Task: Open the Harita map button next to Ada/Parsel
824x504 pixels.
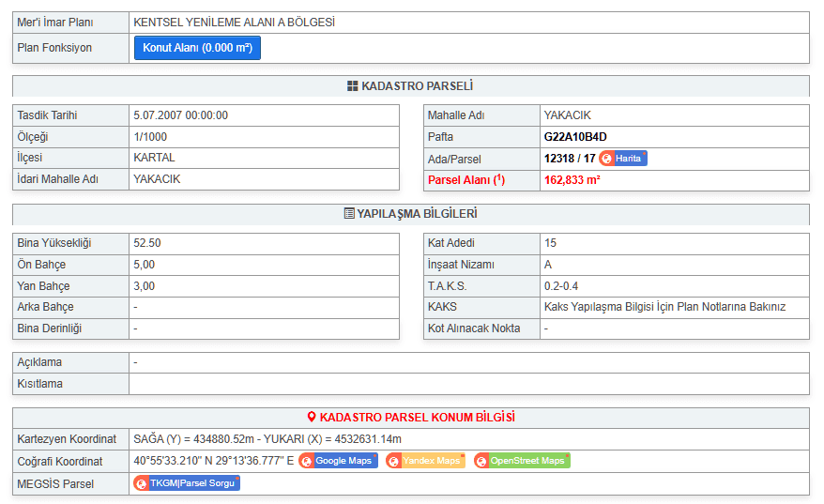Action: (623, 159)
